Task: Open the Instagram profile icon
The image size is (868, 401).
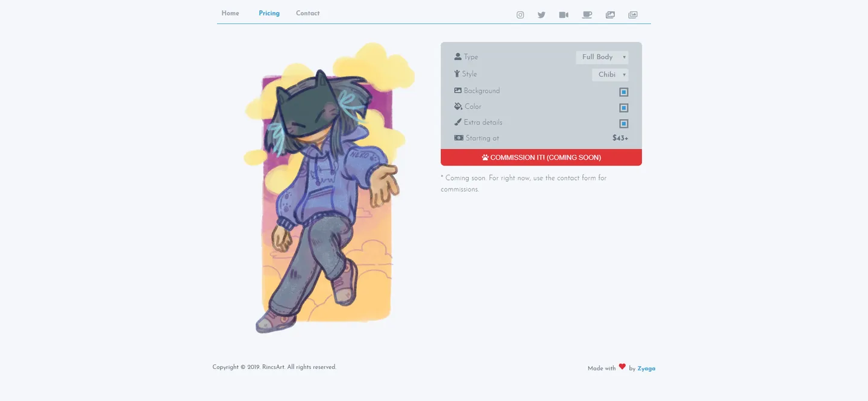Action: (x=520, y=15)
